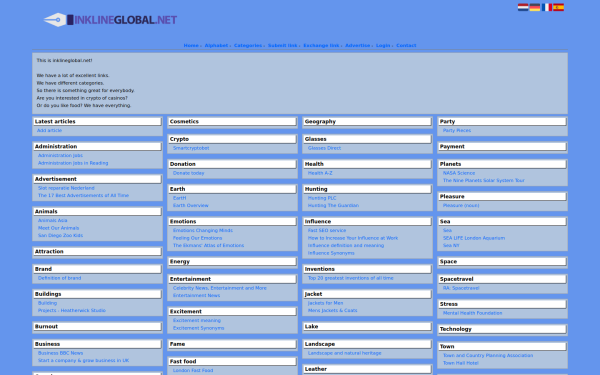Click the Pleasure (noun) link

tap(461, 205)
